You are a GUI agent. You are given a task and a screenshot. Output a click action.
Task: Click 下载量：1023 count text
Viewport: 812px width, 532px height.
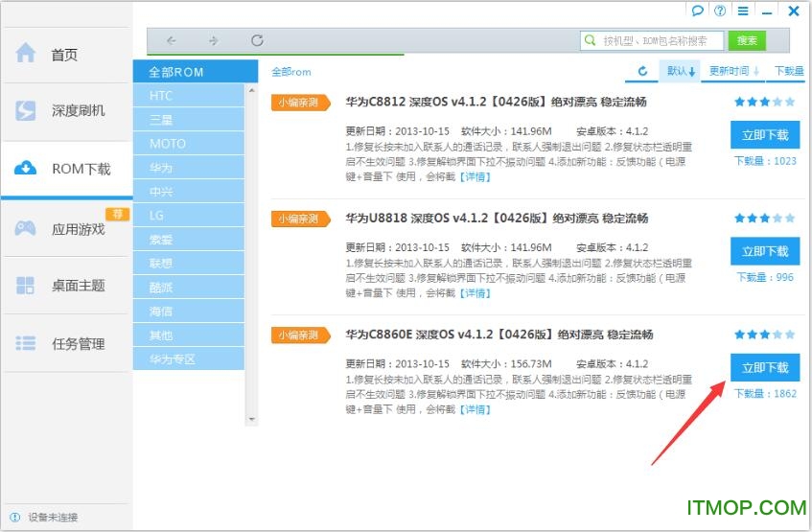click(x=765, y=161)
